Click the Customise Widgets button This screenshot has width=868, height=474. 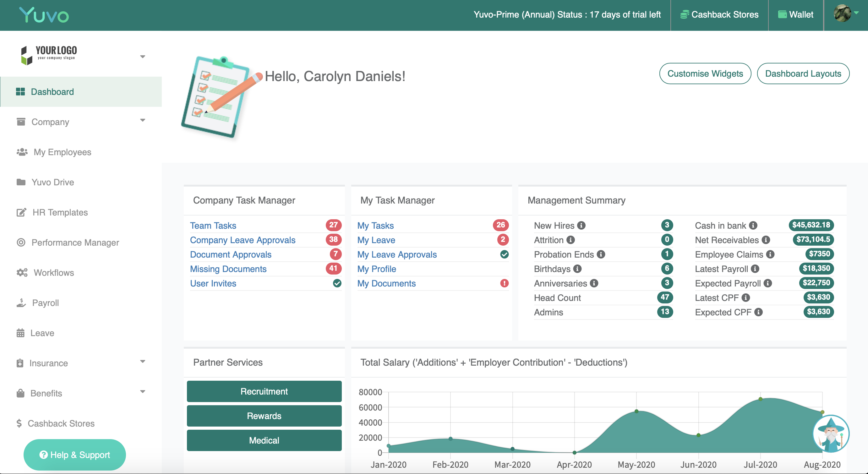pyautogui.click(x=705, y=74)
